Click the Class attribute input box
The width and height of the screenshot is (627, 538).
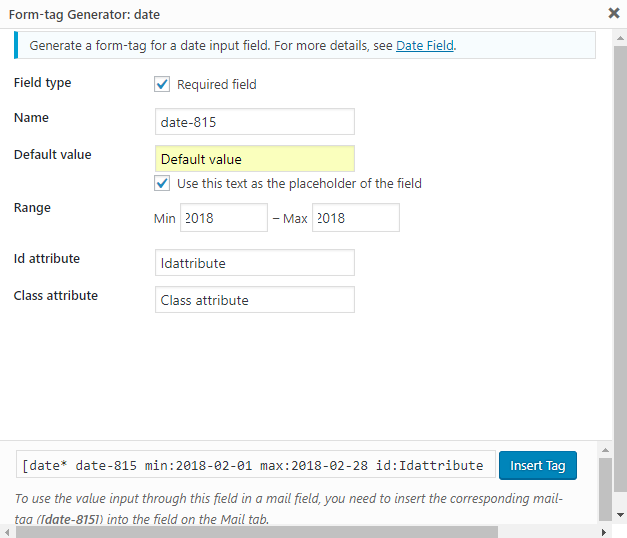pos(254,300)
